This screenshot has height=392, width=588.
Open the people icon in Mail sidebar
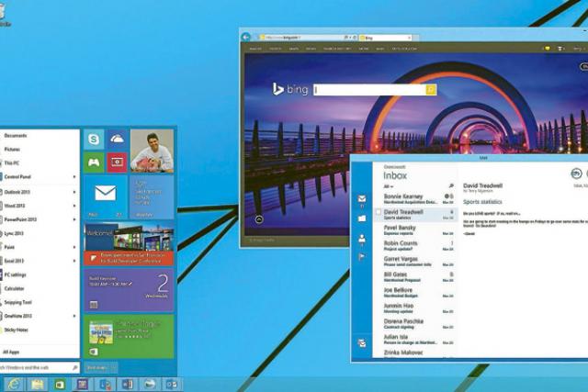coord(362,239)
